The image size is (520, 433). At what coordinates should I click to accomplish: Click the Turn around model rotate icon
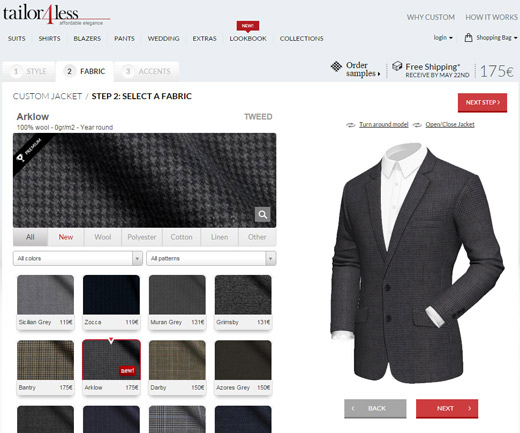[x=351, y=125]
